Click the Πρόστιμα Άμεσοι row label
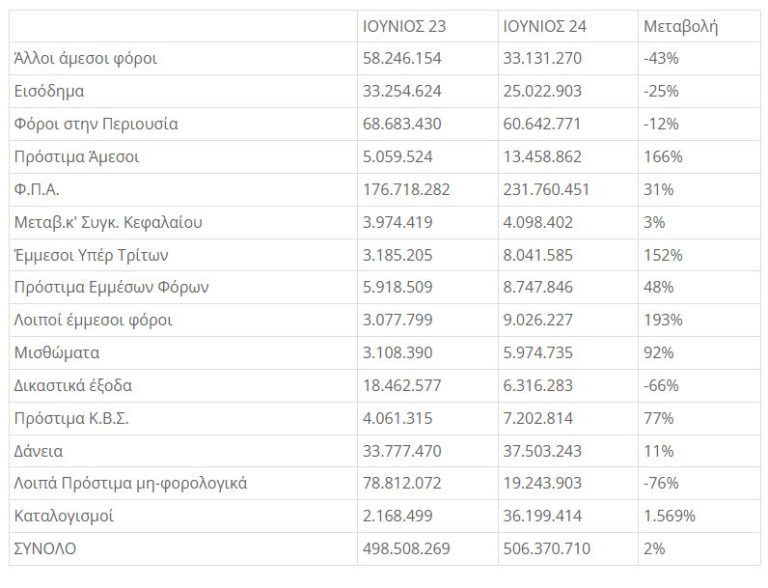768x588 pixels. click(x=77, y=157)
